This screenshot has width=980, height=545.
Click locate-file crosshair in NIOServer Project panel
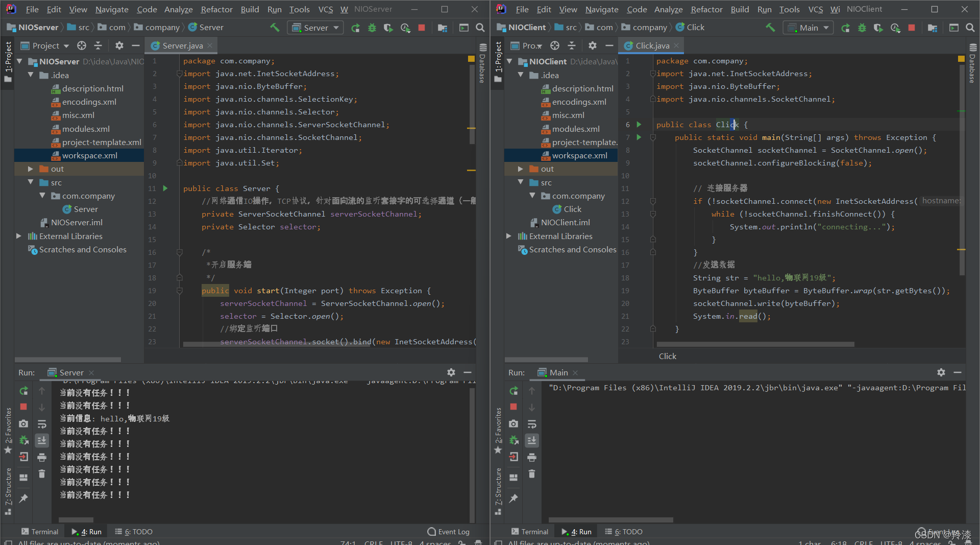tap(82, 45)
